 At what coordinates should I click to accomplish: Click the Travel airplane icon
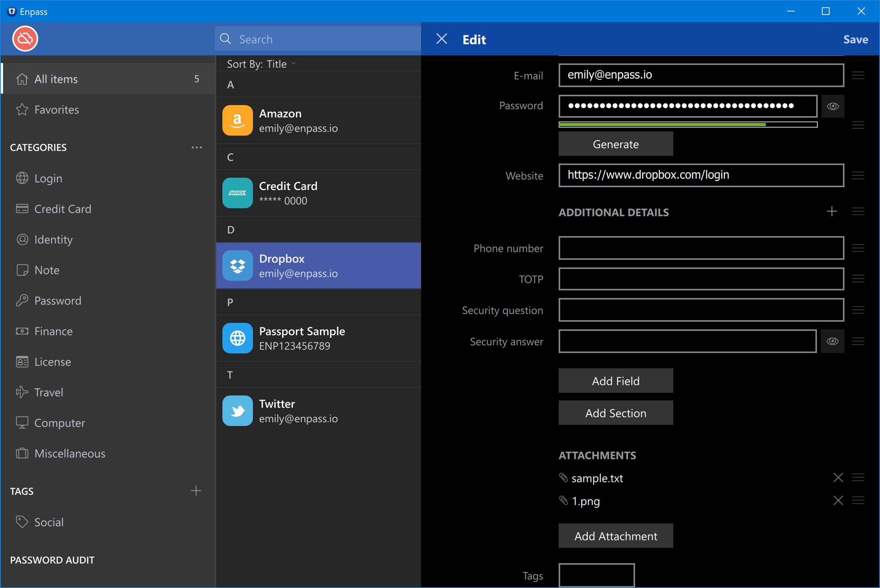tap(22, 392)
